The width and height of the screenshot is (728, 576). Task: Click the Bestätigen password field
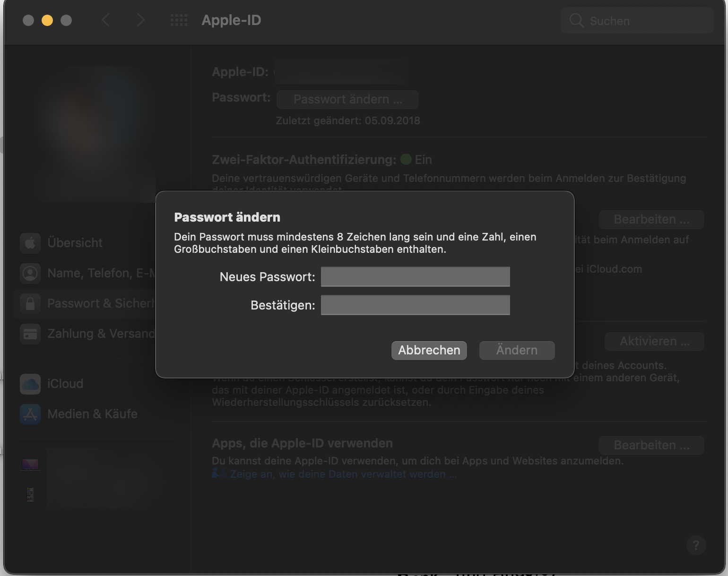416,305
